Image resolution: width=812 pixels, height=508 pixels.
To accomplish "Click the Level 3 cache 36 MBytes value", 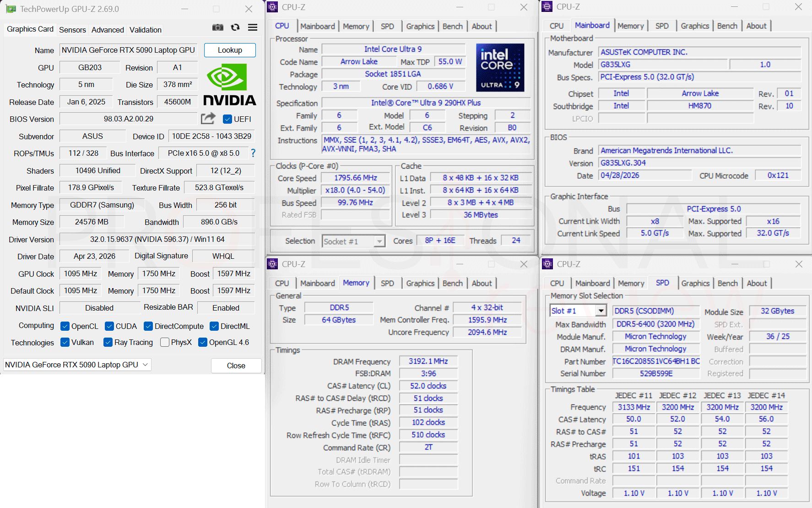I will [x=481, y=214].
